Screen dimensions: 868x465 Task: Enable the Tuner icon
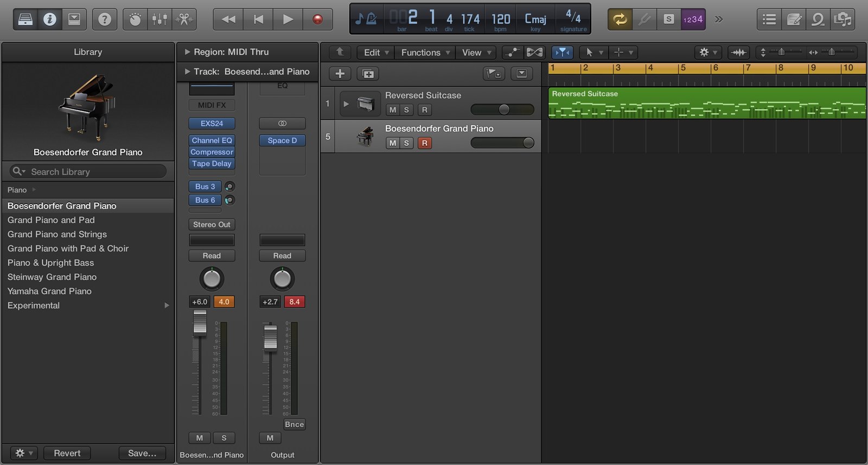point(644,20)
